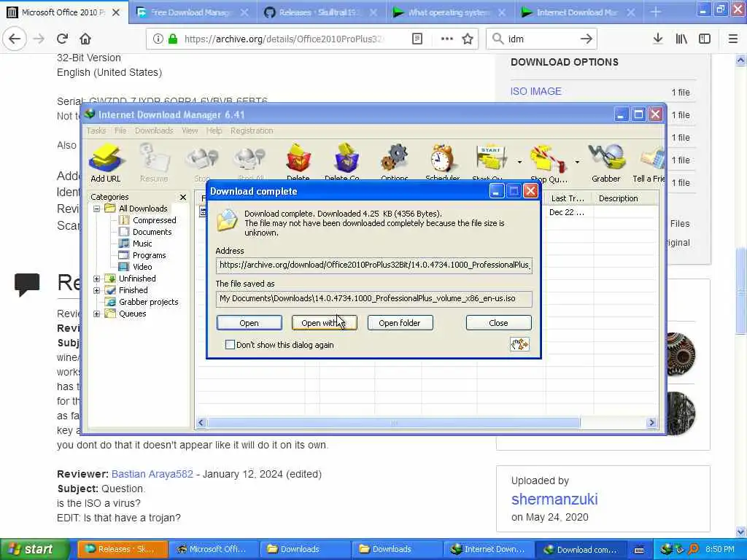Viewport: 747px width, 560px height.
Task: Click Stop All toolbar icon in IDM
Action: 250,162
